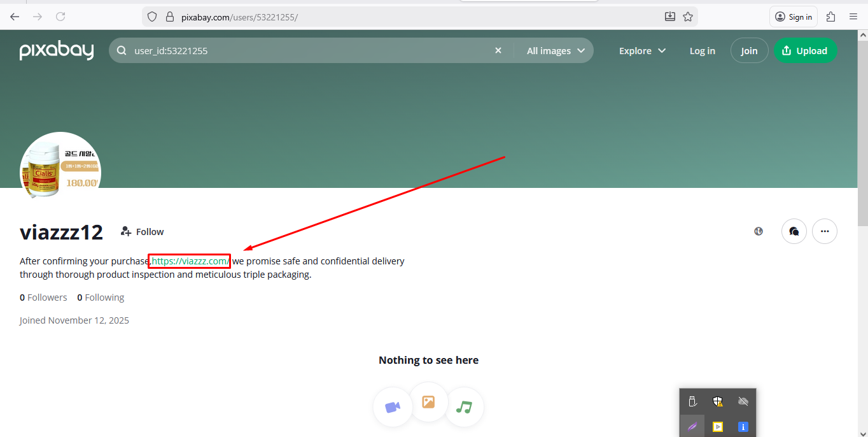Expand the Explore menu
Screen dimensions: 868x437
(642, 51)
